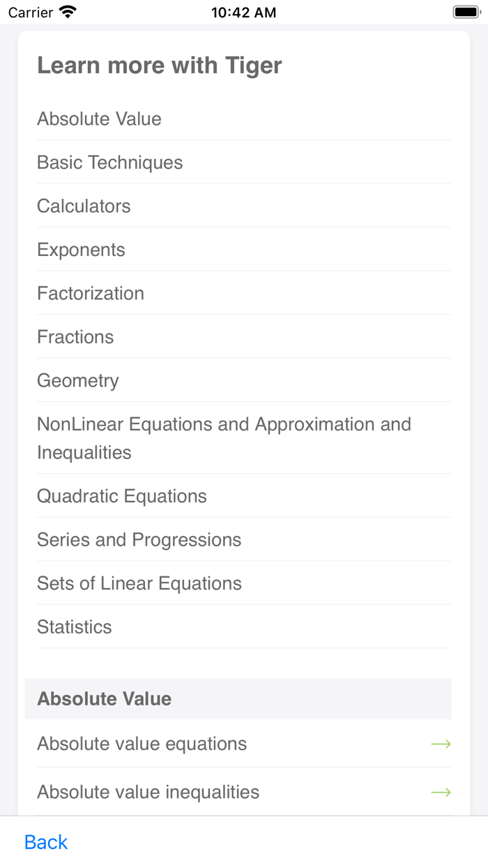Open the Basic Techniques topic
This screenshot has height=868, width=488.
(109, 162)
